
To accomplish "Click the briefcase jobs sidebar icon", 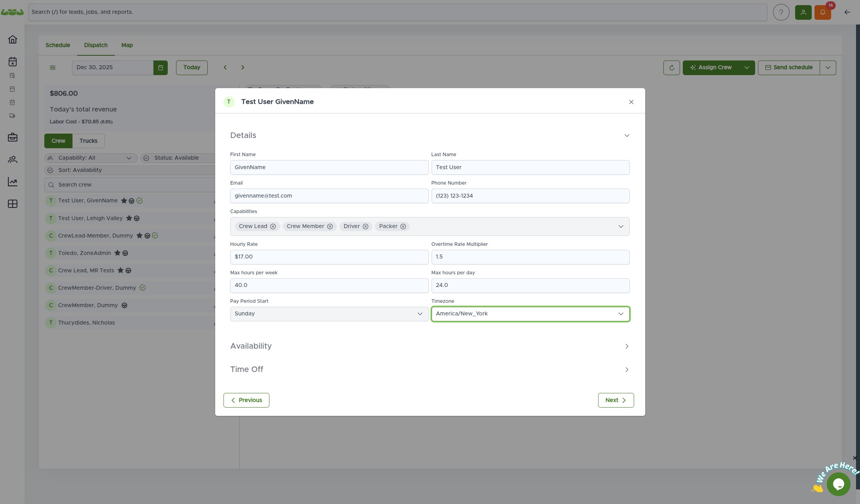I will click(13, 138).
